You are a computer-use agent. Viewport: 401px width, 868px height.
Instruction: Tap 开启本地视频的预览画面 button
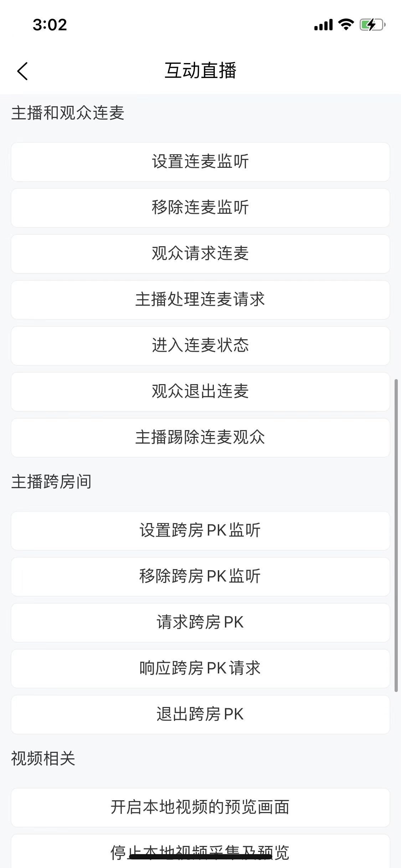pyautogui.click(x=200, y=807)
